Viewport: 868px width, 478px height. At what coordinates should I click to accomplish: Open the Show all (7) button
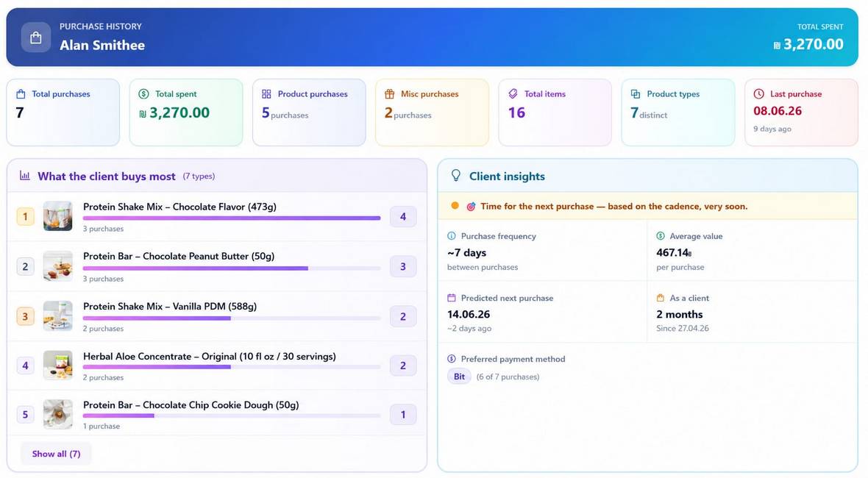[x=56, y=454]
